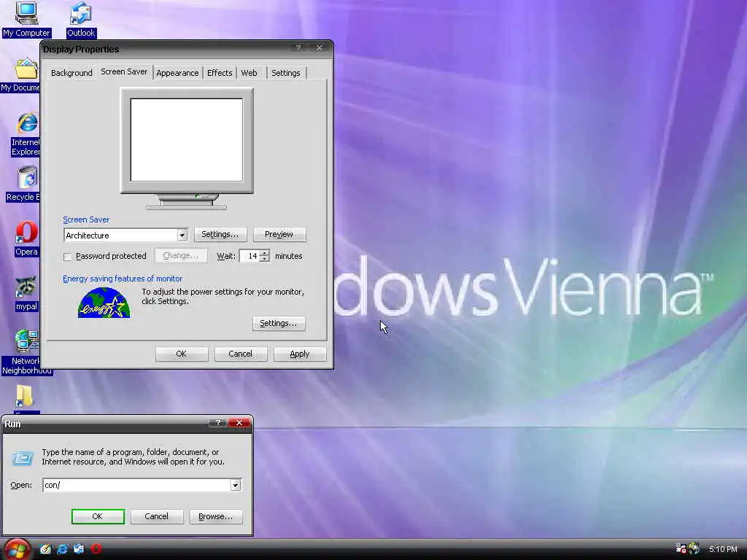
Task: Select the Screen Saver tab
Action: click(124, 71)
